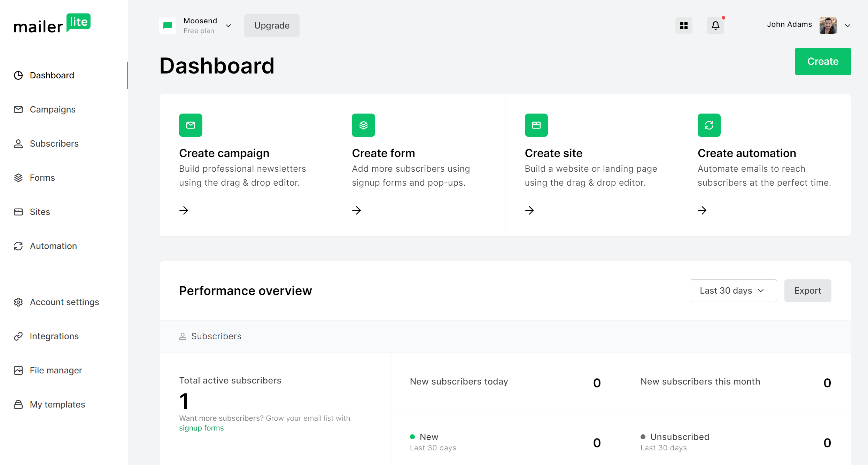Expand the Last 30 days dropdown
This screenshot has width=868, height=465.
pyautogui.click(x=732, y=290)
